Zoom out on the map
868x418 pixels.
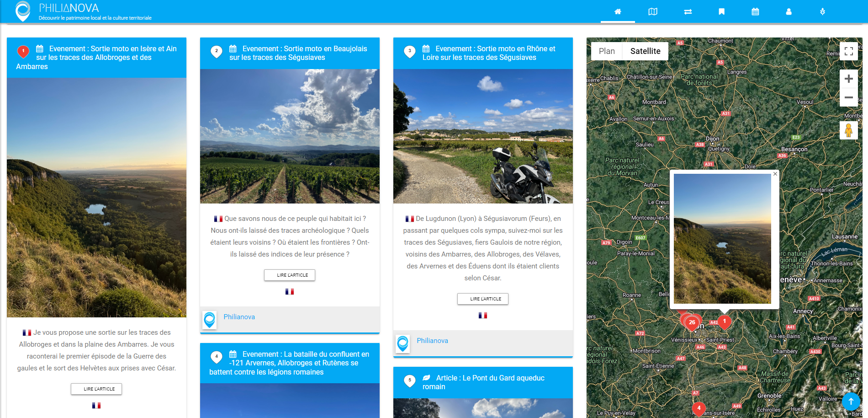point(848,97)
